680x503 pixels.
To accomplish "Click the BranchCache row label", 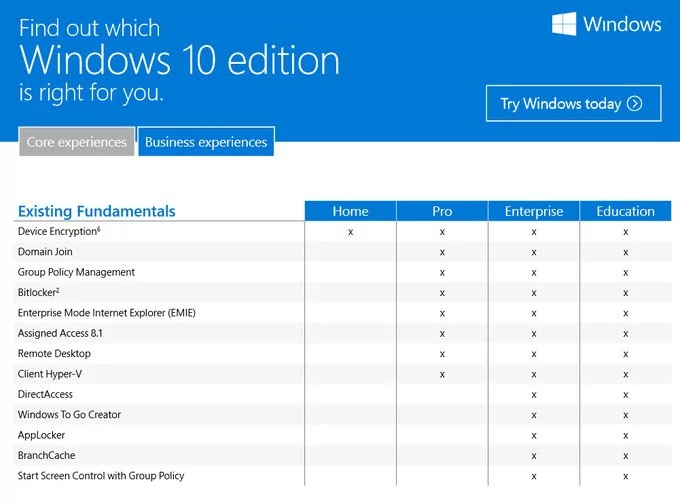I will [x=46, y=455].
